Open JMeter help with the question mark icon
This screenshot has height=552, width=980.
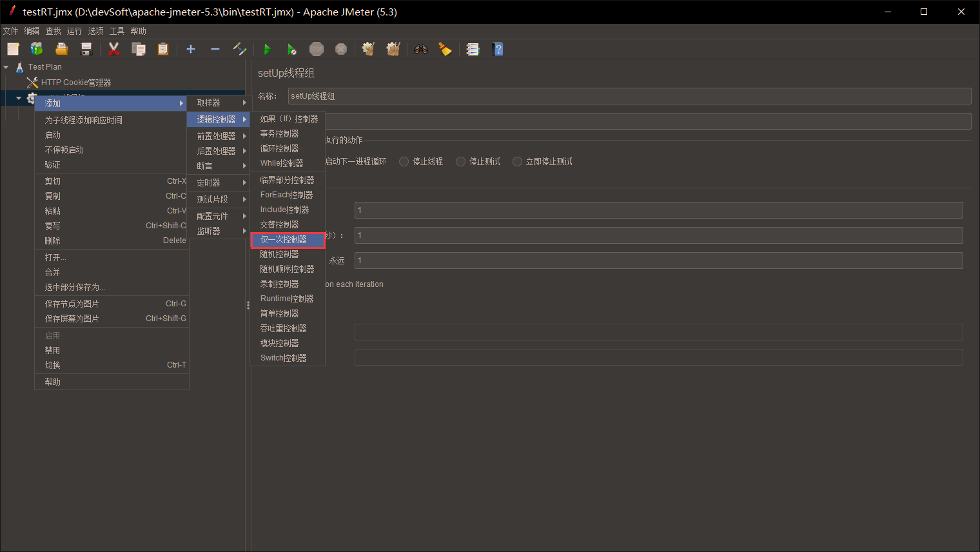(498, 48)
